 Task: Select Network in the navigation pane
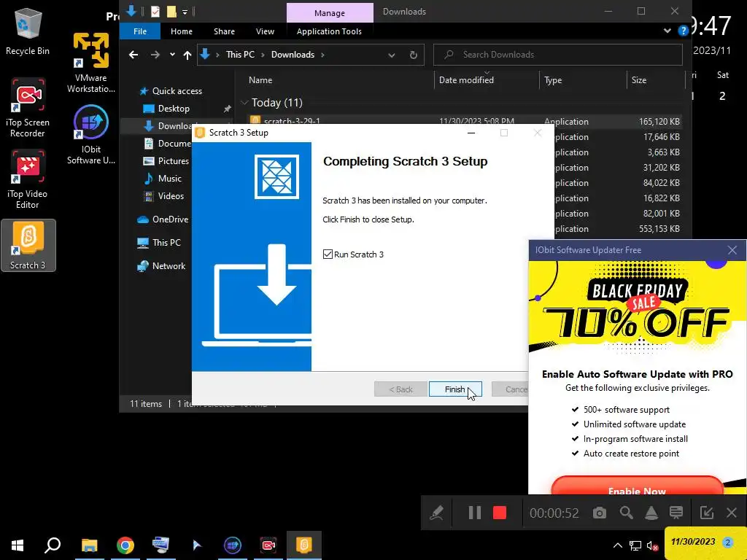tap(169, 266)
